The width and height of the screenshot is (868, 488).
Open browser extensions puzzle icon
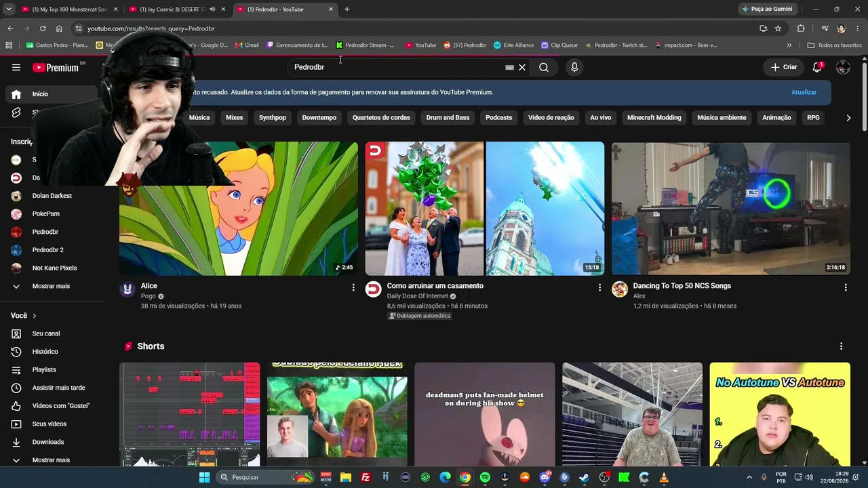[801, 28]
